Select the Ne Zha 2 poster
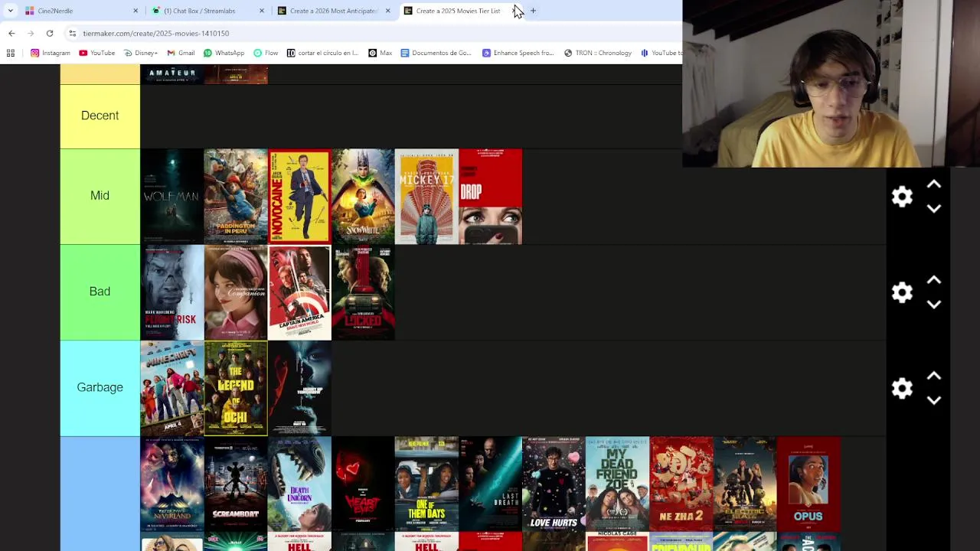Image resolution: width=980 pixels, height=551 pixels. coord(681,484)
